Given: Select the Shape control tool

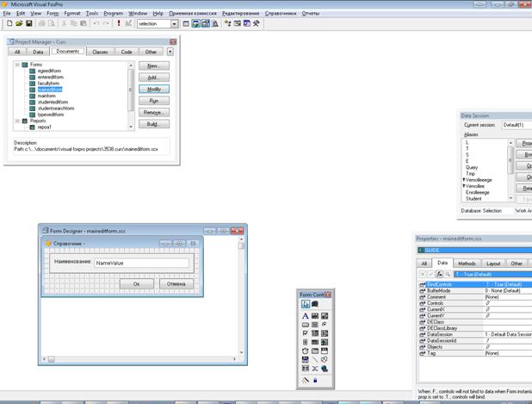Looking at the screenshot, I should tap(325, 359).
